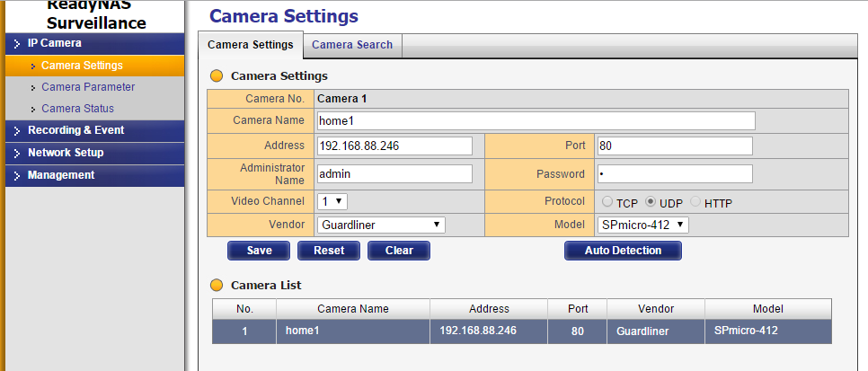Viewport: 868px width, 371px height.
Task: Open the Vendor dropdown showing Guardliner
Action: 381,225
